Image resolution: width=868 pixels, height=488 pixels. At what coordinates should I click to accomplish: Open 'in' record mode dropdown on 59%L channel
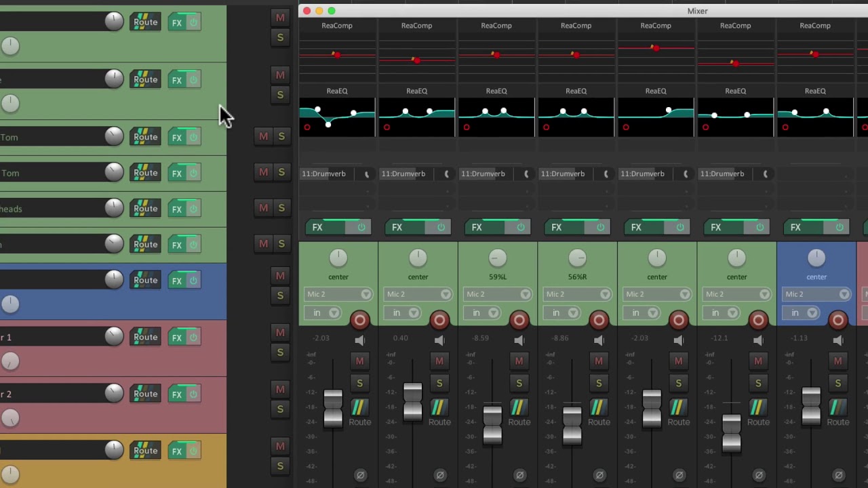tap(481, 313)
